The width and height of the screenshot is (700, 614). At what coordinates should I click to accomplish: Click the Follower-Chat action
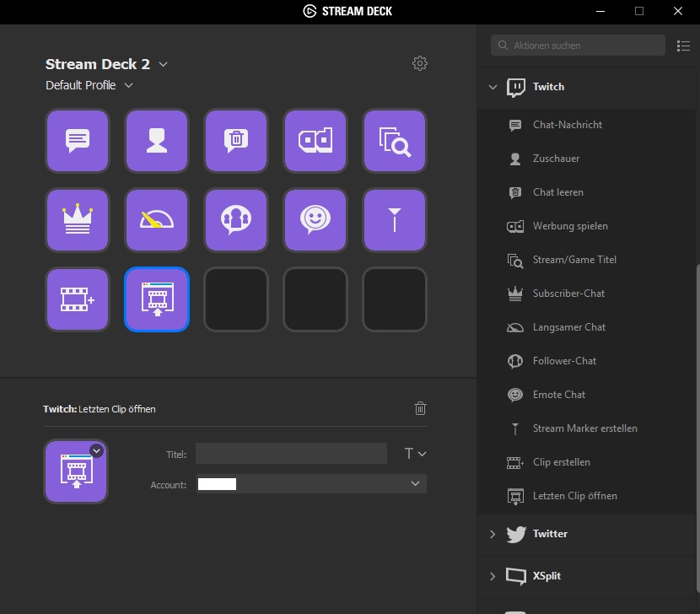[x=587, y=361]
